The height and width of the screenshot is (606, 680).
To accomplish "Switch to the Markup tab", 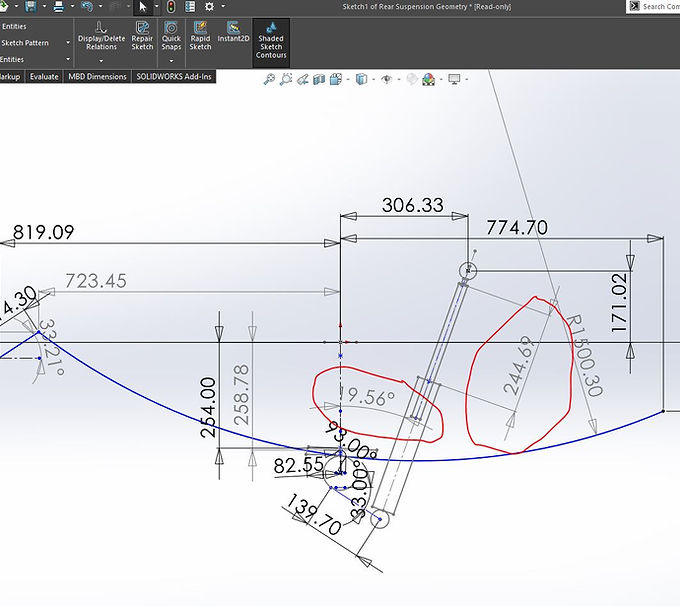I will coord(10,77).
